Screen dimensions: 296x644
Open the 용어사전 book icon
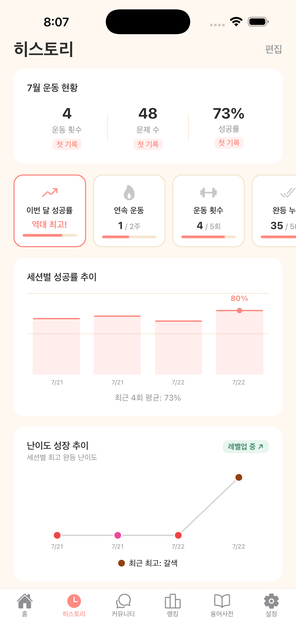tap(222, 601)
